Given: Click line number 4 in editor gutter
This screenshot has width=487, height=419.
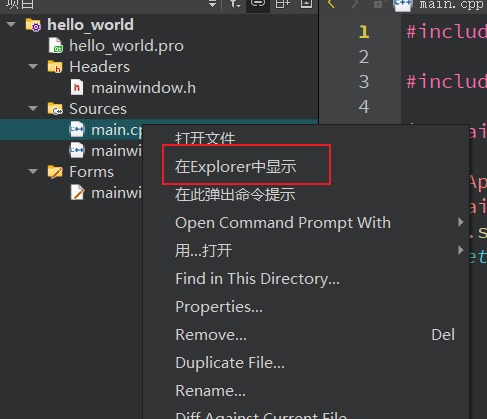Looking at the screenshot, I should (364, 107).
